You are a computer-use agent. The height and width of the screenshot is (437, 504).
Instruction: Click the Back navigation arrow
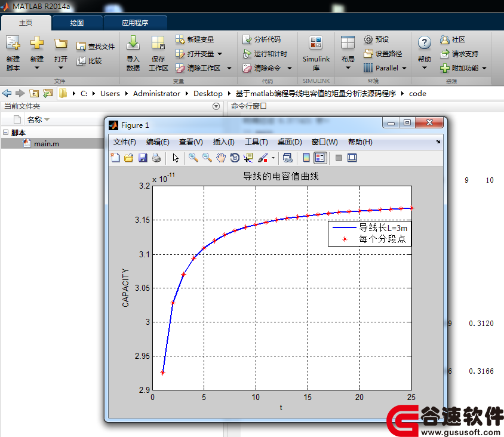click(x=7, y=94)
